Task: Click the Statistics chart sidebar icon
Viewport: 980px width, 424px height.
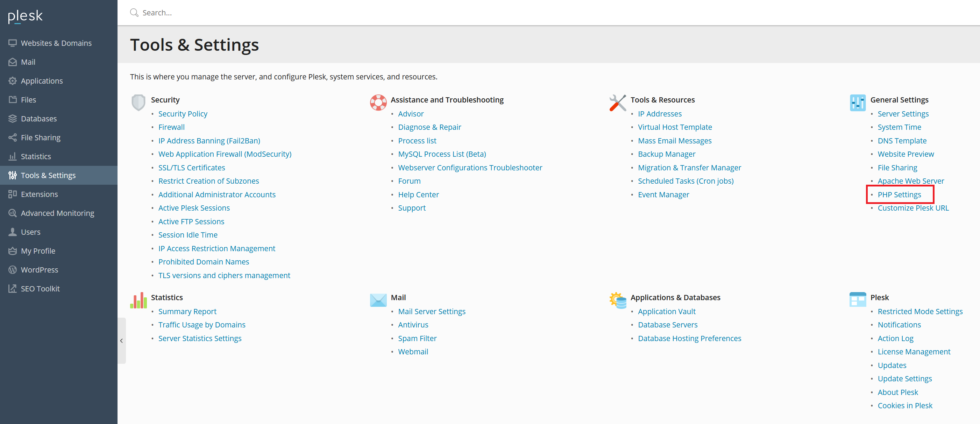Action: pyautogui.click(x=13, y=156)
